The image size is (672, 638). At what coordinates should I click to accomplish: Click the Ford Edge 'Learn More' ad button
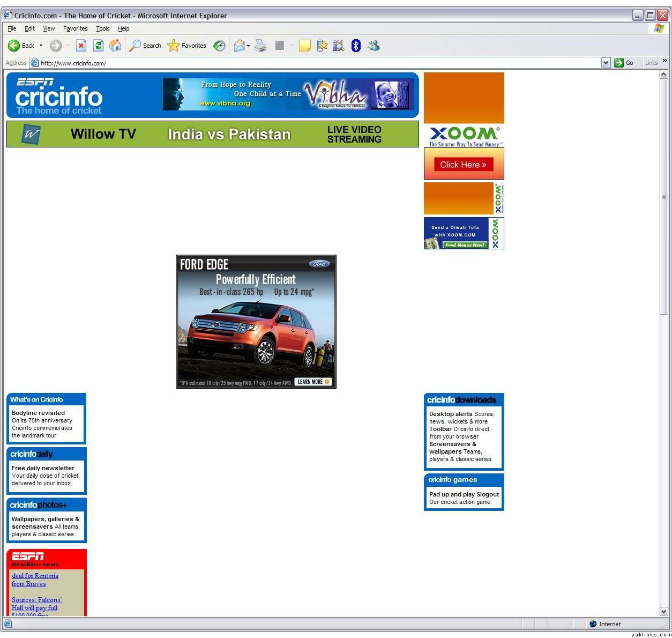click(313, 382)
